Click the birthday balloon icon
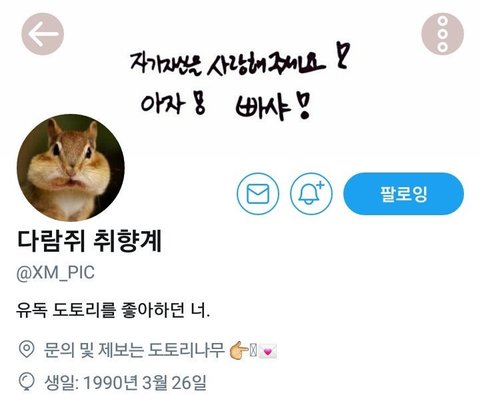 [x=26, y=382]
